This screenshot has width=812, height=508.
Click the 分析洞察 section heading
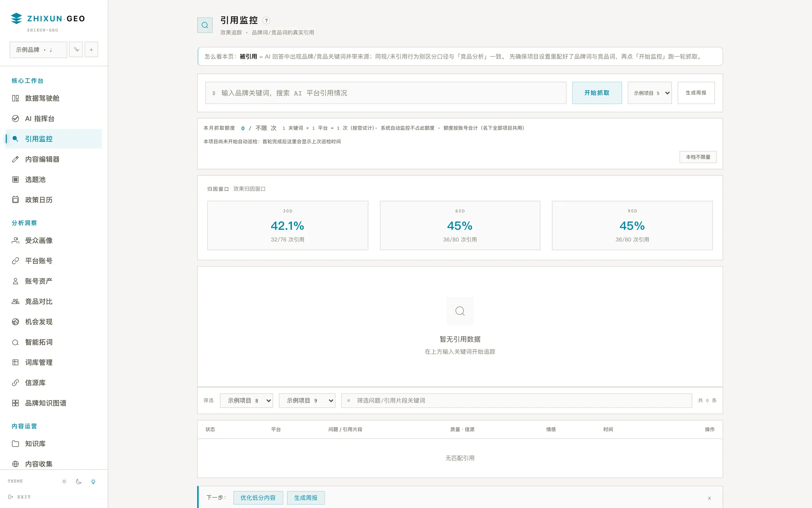[x=24, y=223]
